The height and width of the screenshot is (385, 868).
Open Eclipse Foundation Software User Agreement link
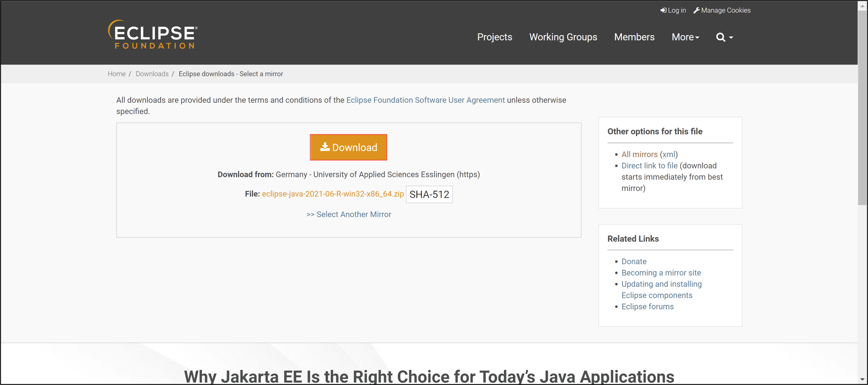point(425,100)
